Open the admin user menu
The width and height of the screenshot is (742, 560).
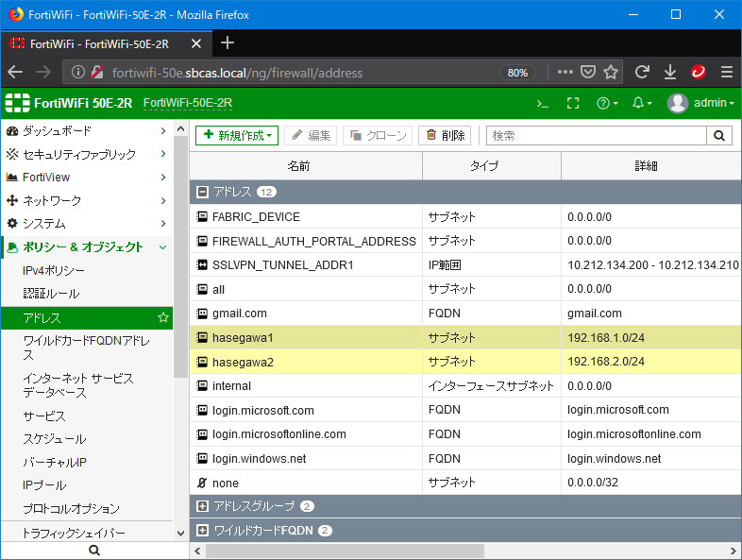(700, 103)
